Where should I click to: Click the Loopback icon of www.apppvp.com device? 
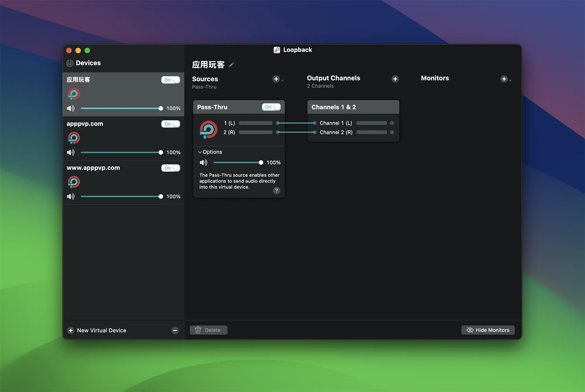[x=74, y=182]
